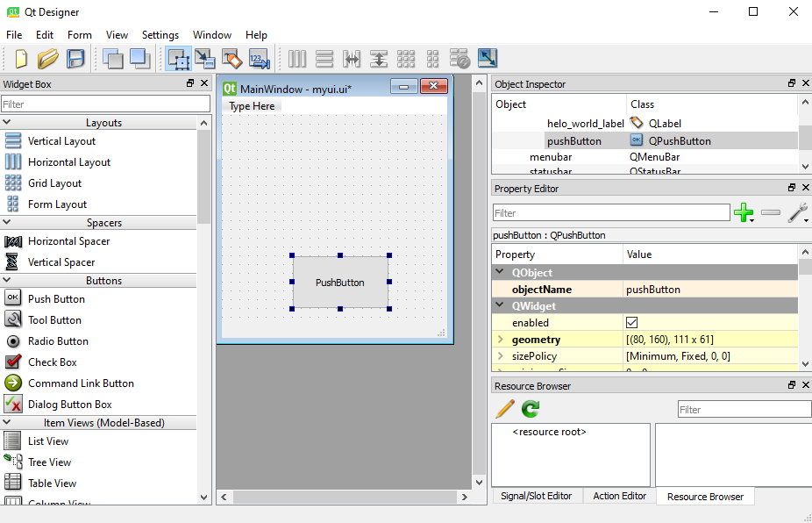
Task: Open the green plus add-property dropdown
Action: (744, 213)
